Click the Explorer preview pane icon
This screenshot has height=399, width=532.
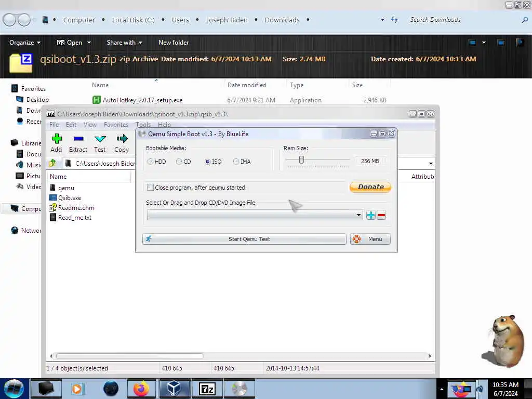click(x=500, y=43)
